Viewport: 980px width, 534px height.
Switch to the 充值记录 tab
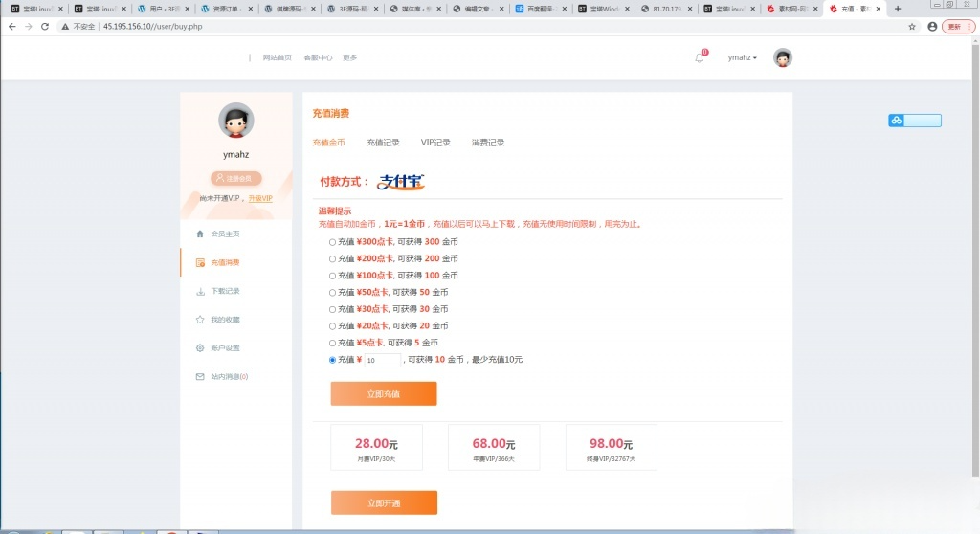383,143
